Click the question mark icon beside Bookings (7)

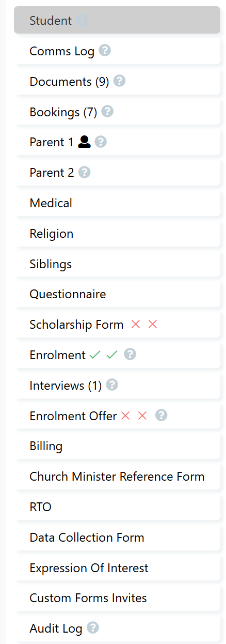click(107, 111)
